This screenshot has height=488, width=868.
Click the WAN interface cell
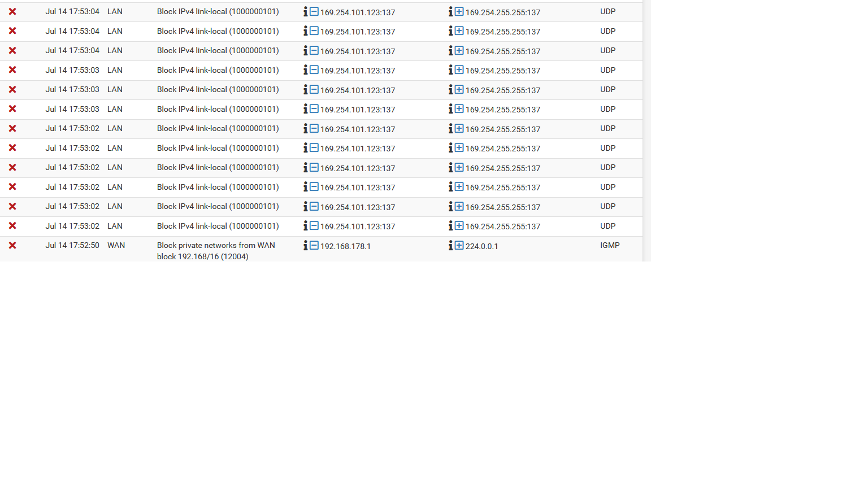pos(116,245)
